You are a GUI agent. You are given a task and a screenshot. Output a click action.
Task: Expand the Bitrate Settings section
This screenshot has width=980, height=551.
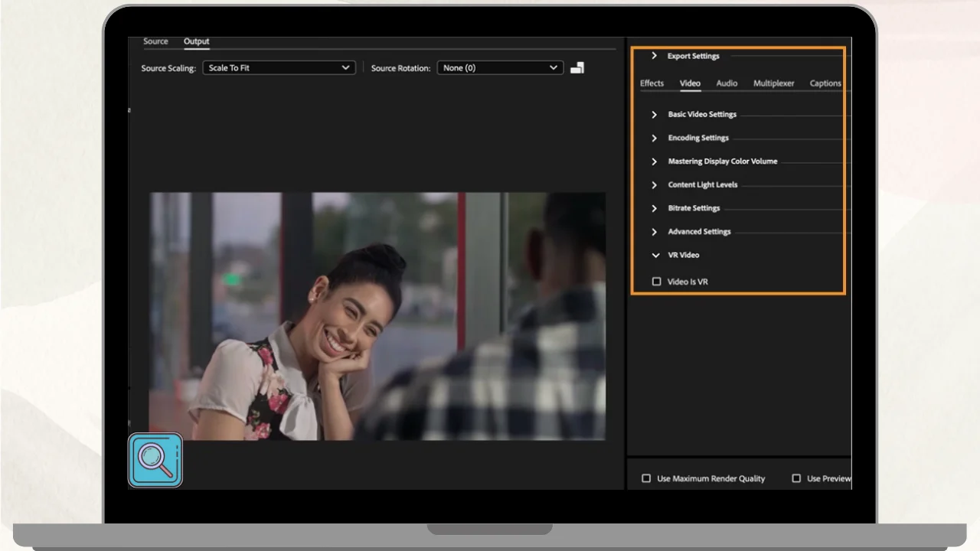tap(654, 208)
